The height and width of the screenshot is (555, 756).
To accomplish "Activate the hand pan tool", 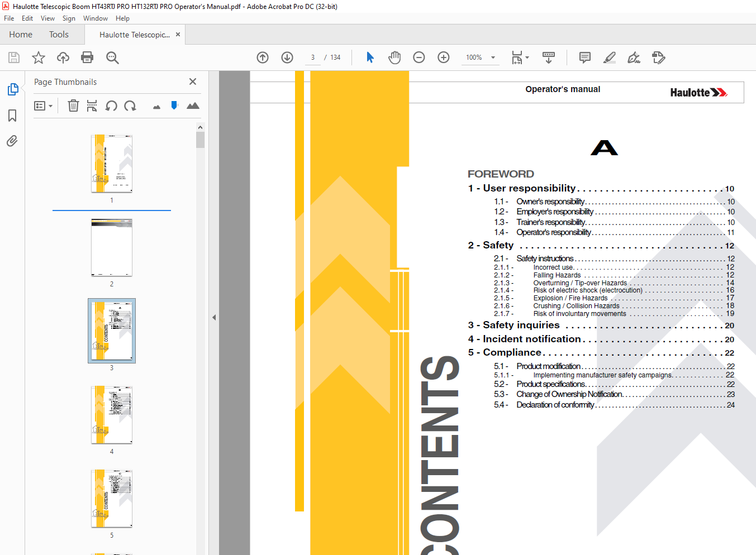I will 394,58.
